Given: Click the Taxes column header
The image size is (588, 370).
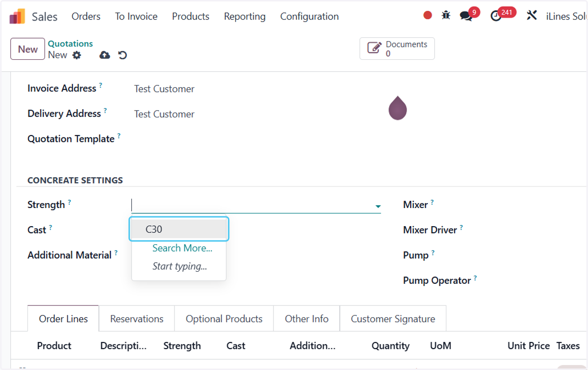Looking at the screenshot, I should pyautogui.click(x=568, y=346).
